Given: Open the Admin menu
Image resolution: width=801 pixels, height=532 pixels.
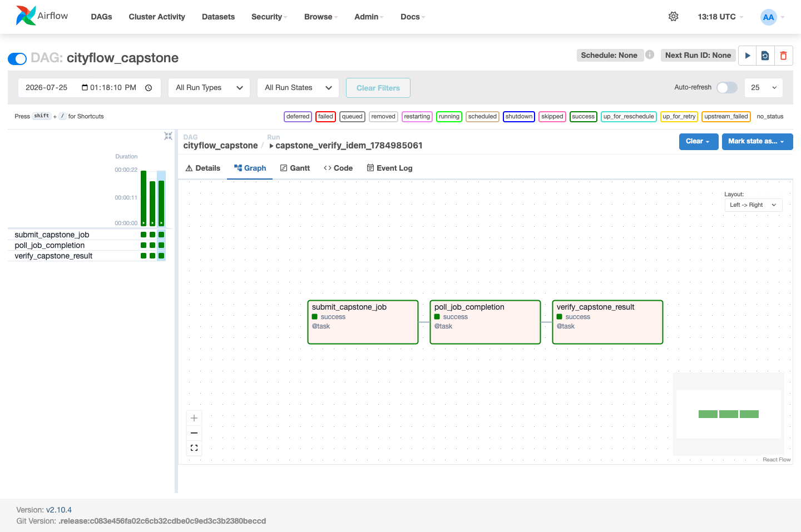Looking at the screenshot, I should point(369,17).
